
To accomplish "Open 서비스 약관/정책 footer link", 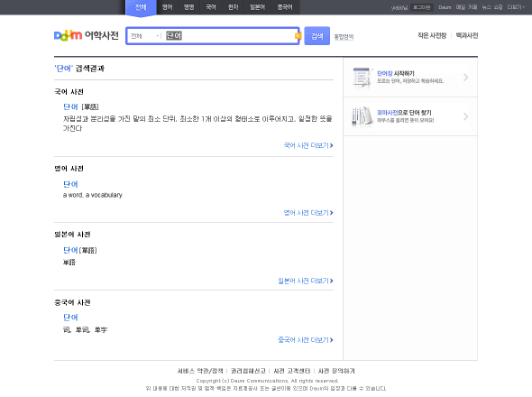I will pyautogui.click(x=200, y=371).
